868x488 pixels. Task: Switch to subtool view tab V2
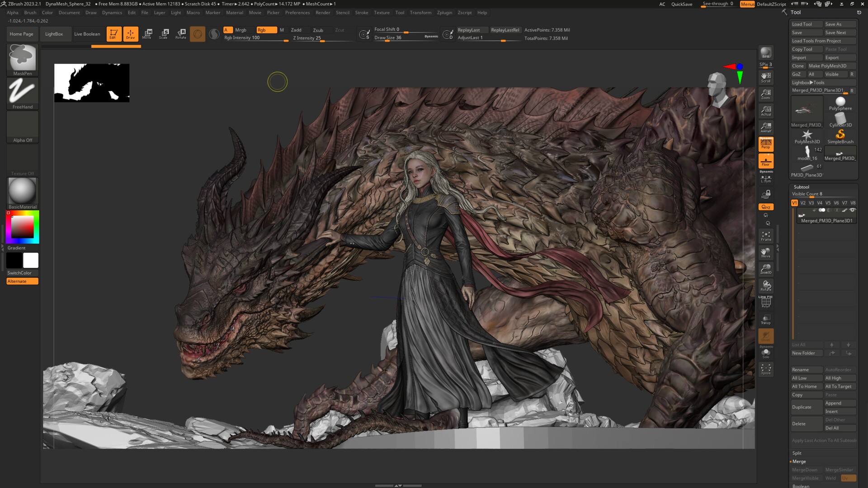[803, 203]
